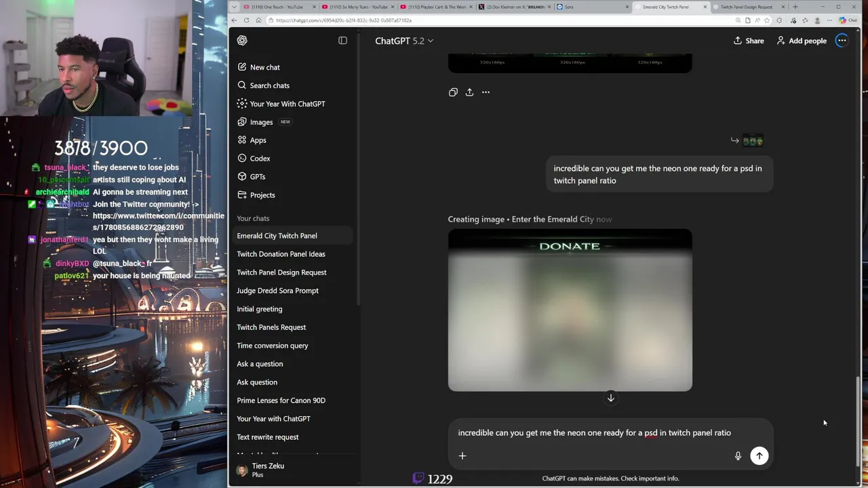Send the message with the up-arrow button
This screenshot has height=488, width=868.
click(759, 455)
